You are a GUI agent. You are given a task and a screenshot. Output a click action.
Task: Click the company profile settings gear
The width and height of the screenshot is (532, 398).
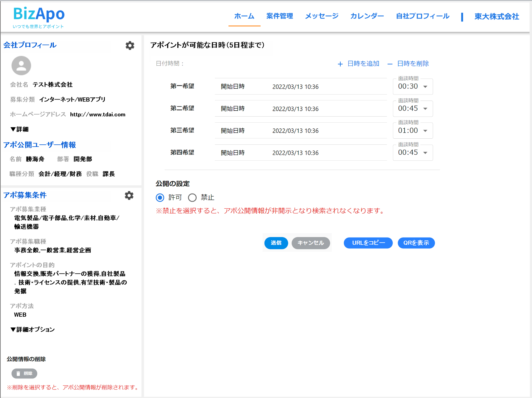coord(130,45)
